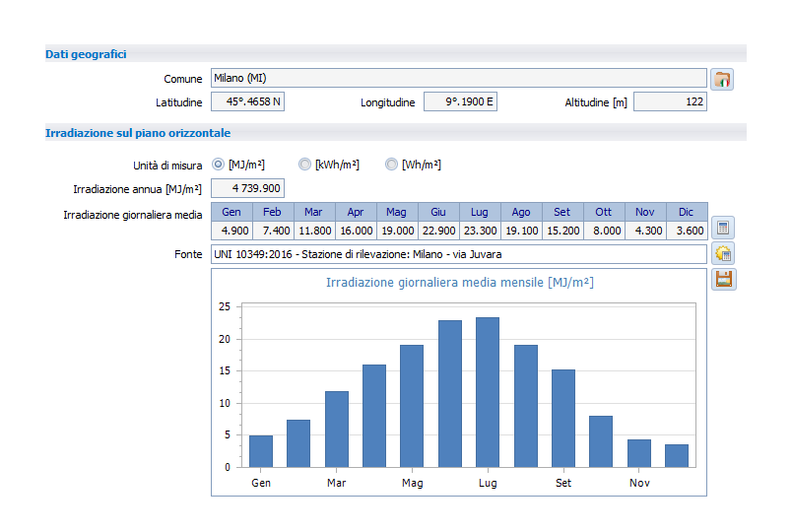
Task: Select the July value cell 23.300
Action: click(x=480, y=231)
